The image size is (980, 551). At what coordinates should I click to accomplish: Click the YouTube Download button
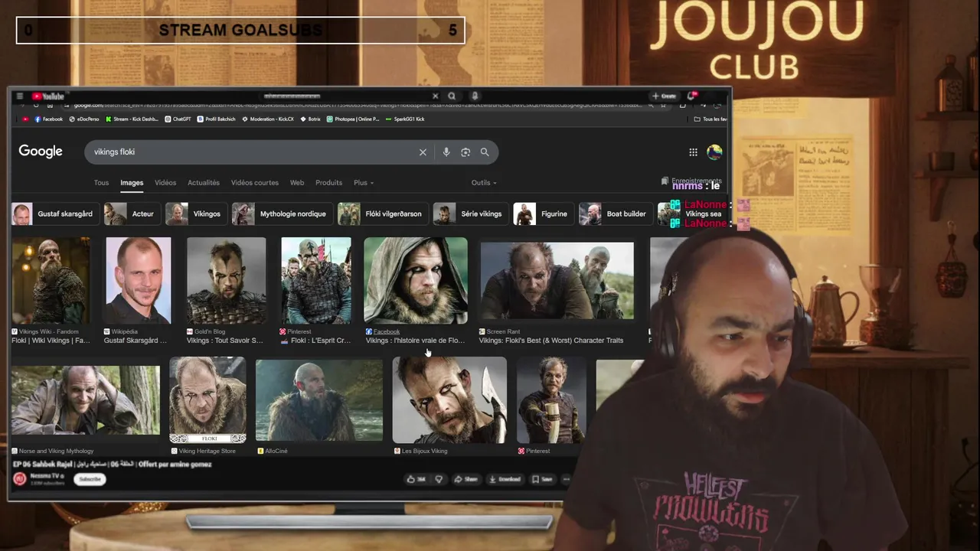point(505,479)
